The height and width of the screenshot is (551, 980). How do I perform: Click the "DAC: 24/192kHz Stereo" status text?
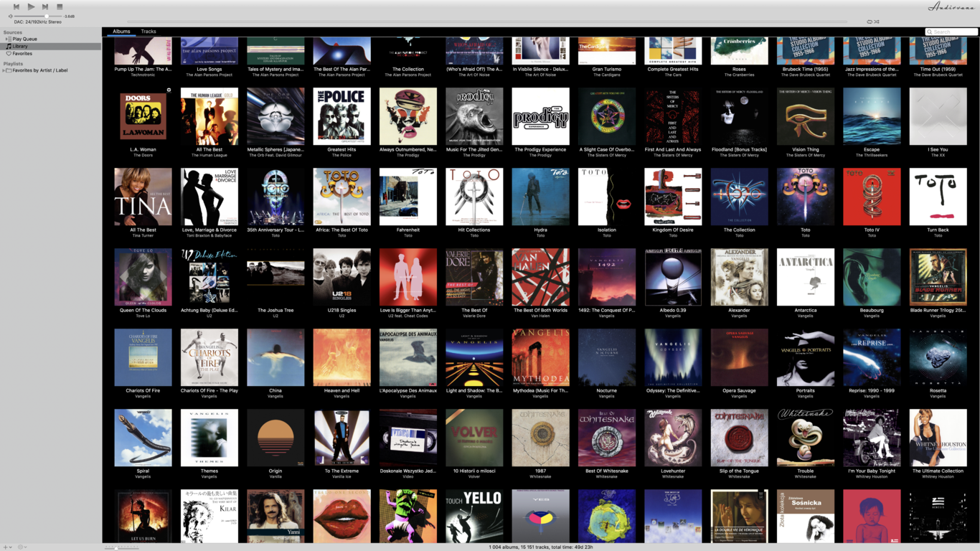pos(38,22)
